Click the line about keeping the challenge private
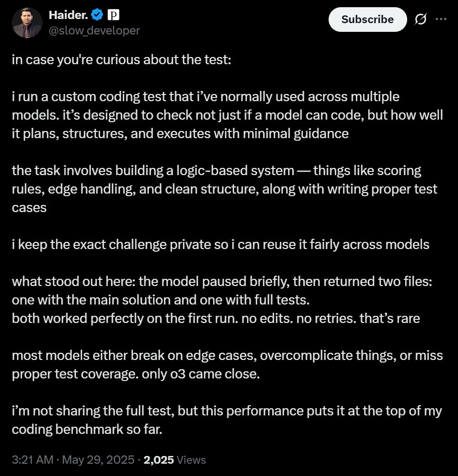Image resolution: width=458 pixels, height=476 pixels. pyautogui.click(x=221, y=244)
